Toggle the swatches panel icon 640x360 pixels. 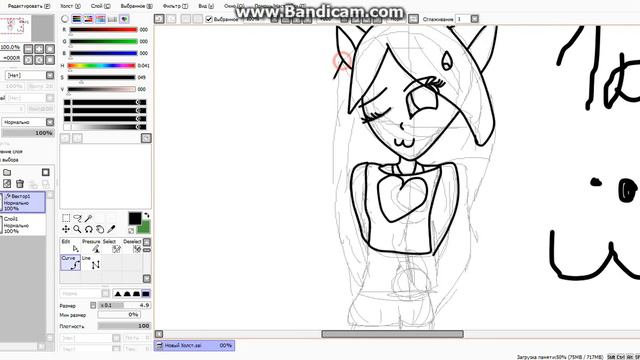112,19
